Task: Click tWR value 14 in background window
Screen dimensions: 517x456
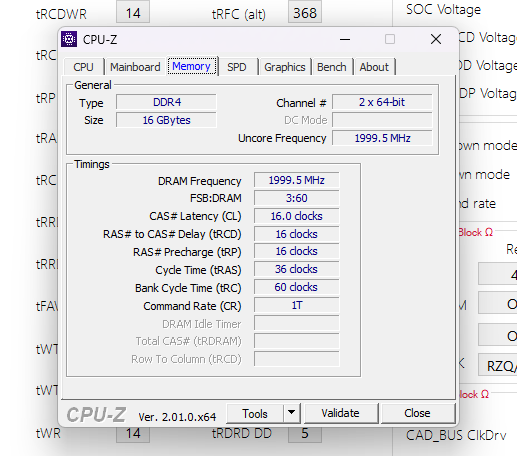Action: point(133,434)
